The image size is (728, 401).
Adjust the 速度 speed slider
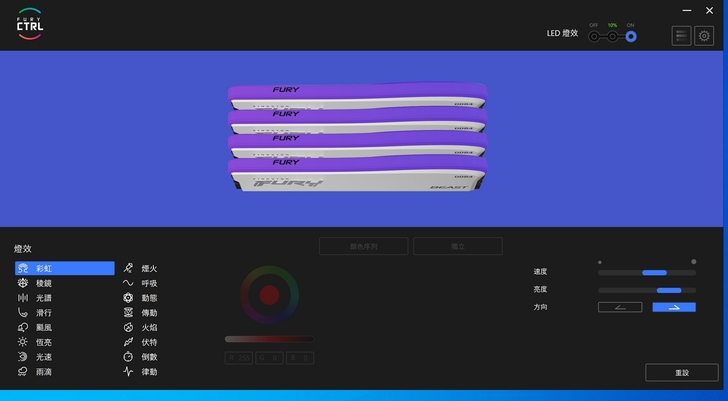pyautogui.click(x=647, y=273)
